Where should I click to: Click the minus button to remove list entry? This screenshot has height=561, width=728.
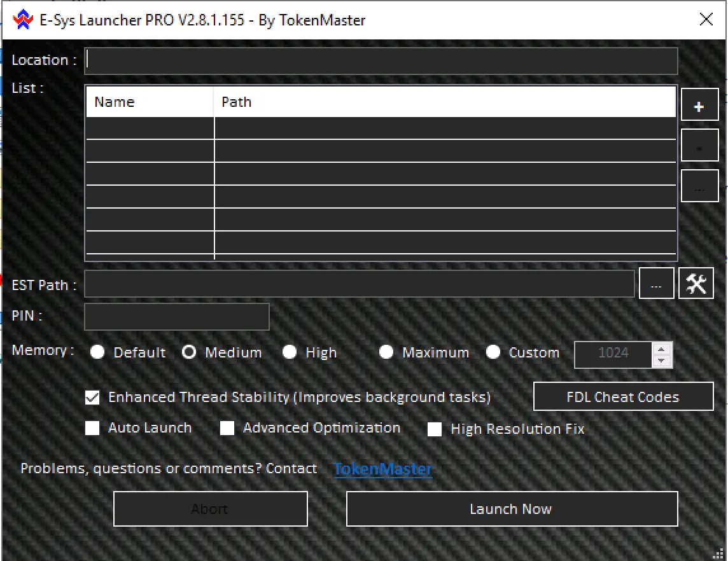pos(699,146)
